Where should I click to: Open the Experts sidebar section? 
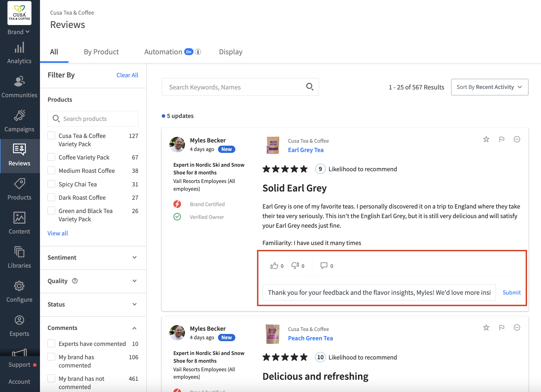click(19, 326)
